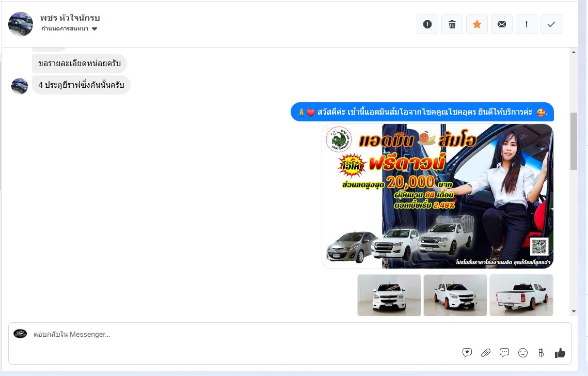Toggle the orange star follow-up icon
This screenshot has height=376, width=588.
click(x=476, y=24)
